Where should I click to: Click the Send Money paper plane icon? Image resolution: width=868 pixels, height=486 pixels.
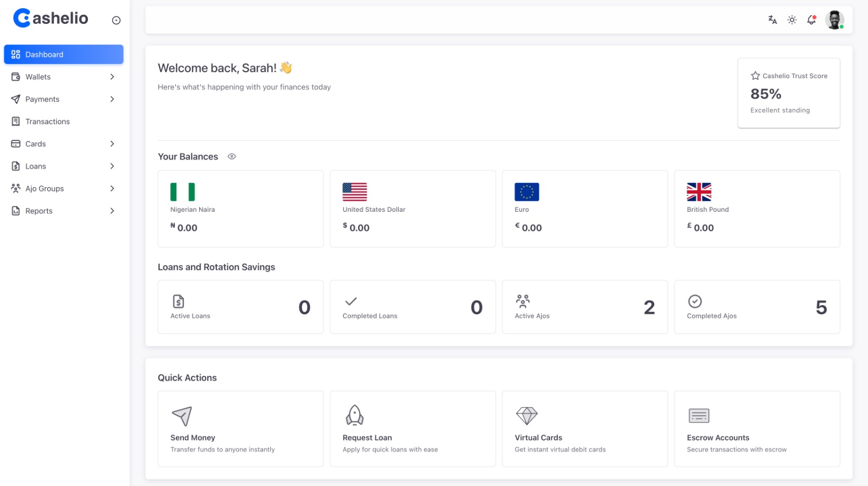tap(182, 416)
